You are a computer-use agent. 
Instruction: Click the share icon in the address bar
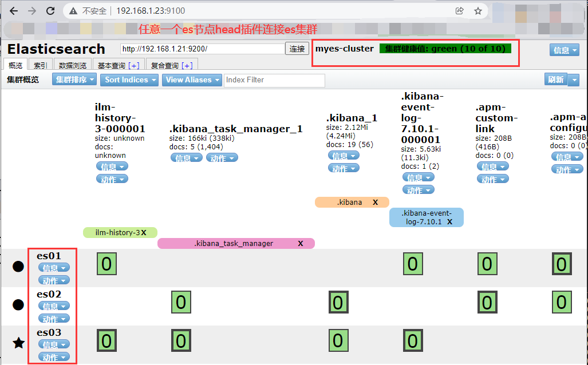[x=460, y=11]
